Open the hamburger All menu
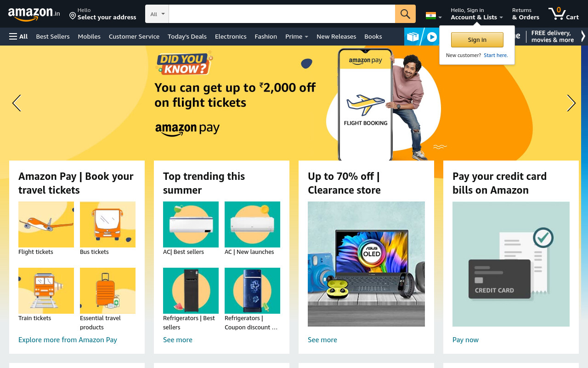 [x=18, y=36]
